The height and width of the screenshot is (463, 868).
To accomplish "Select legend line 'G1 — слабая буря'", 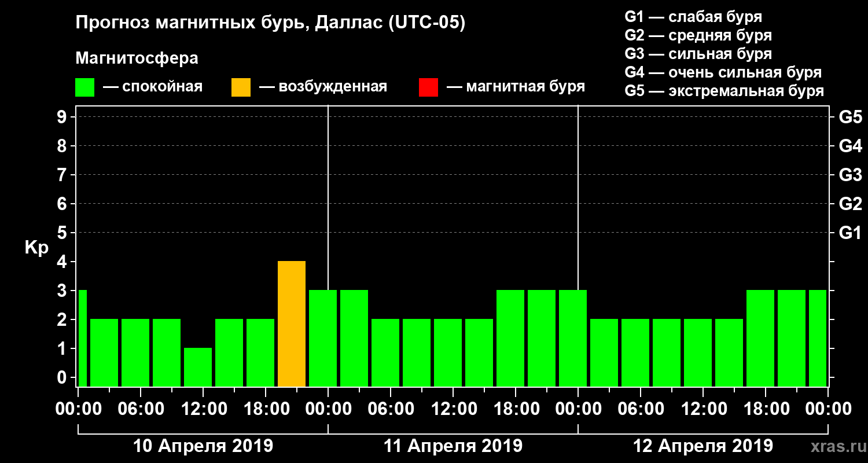I will pos(693,16).
